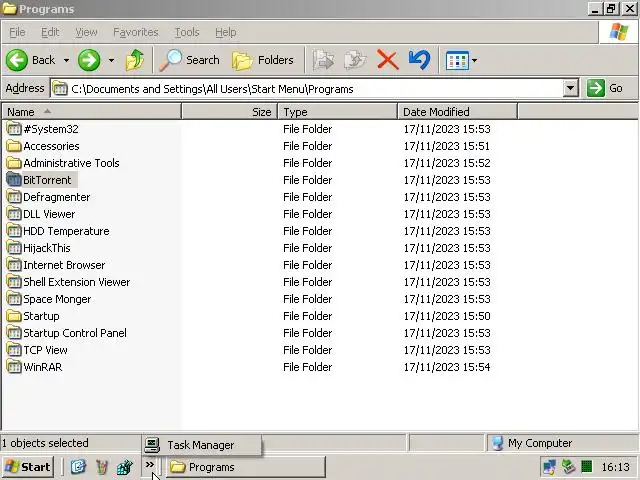The height and width of the screenshot is (480, 640).
Task: Click the TCP View folder name text
Action: pos(45,350)
